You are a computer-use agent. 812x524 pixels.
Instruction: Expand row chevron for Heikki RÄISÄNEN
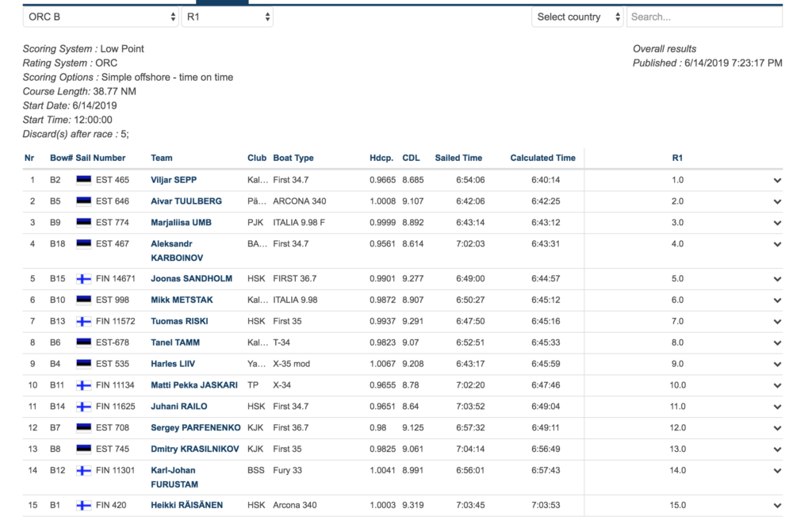[x=777, y=506]
